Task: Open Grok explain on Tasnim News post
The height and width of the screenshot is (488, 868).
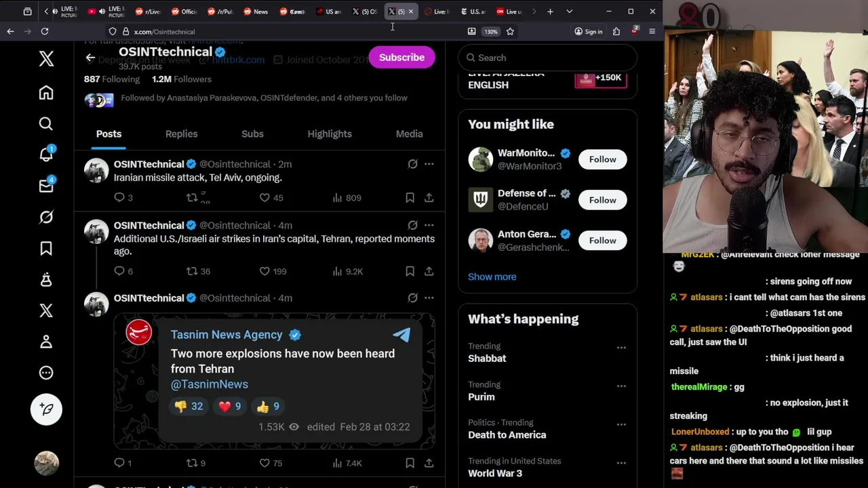Action: (x=412, y=298)
